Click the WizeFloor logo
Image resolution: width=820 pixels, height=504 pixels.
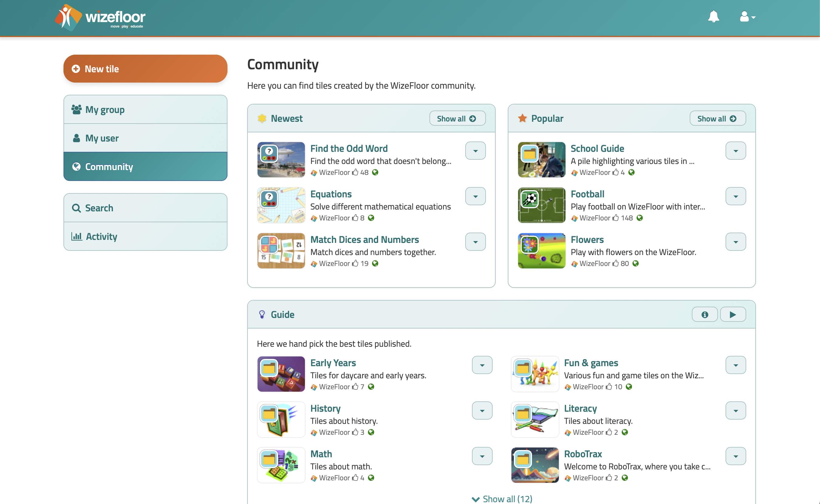click(x=100, y=17)
